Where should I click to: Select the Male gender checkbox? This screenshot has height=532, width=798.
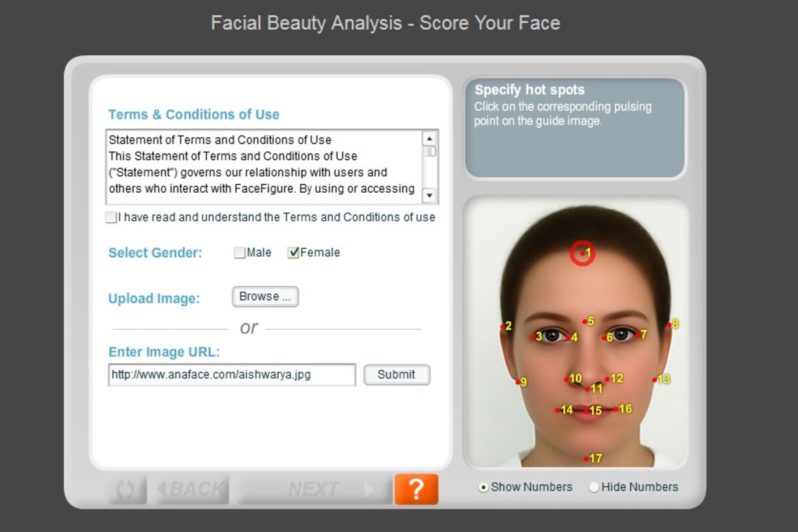pos(239,253)
